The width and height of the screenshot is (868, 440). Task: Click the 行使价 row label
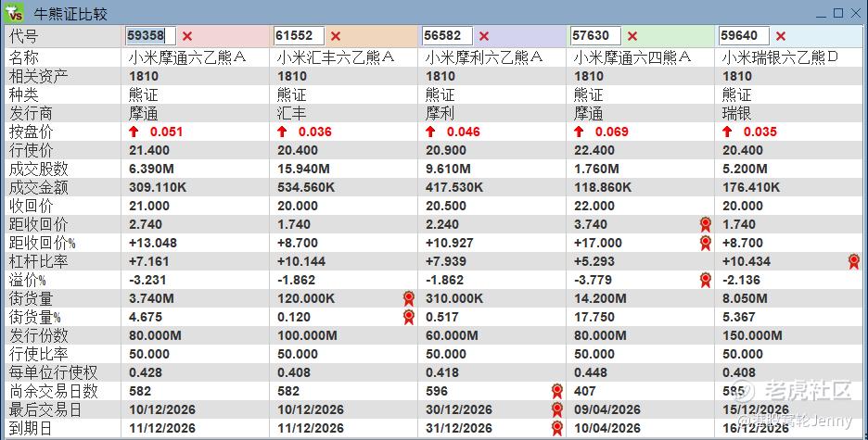31,150
